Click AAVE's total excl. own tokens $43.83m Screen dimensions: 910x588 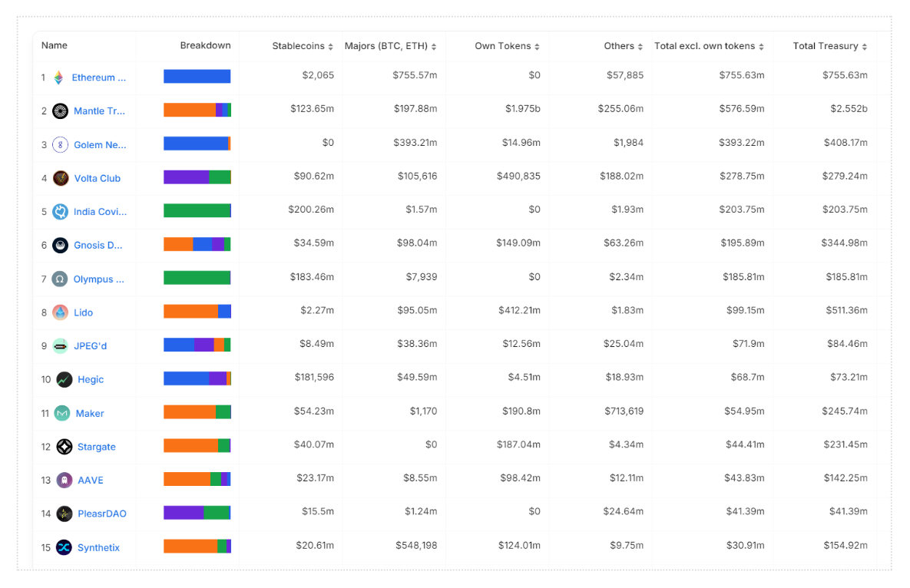[x=745, y=477]
